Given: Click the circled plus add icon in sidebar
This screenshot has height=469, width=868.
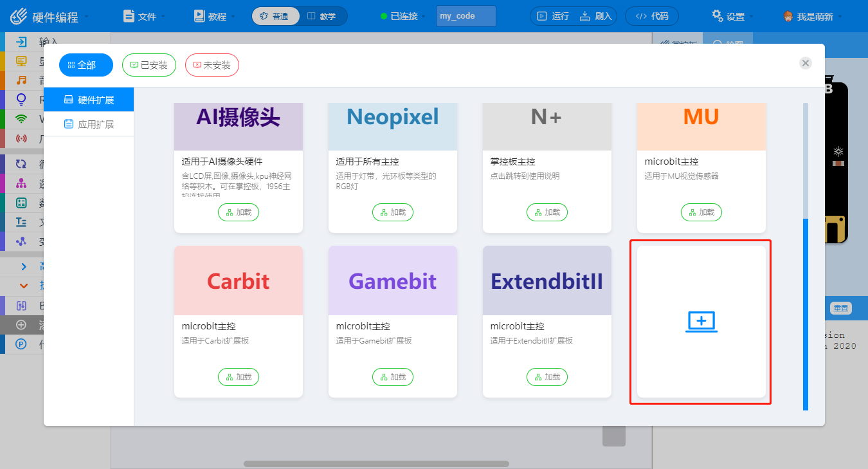Looking at the screenshot, I should click(x=21, y=325).
